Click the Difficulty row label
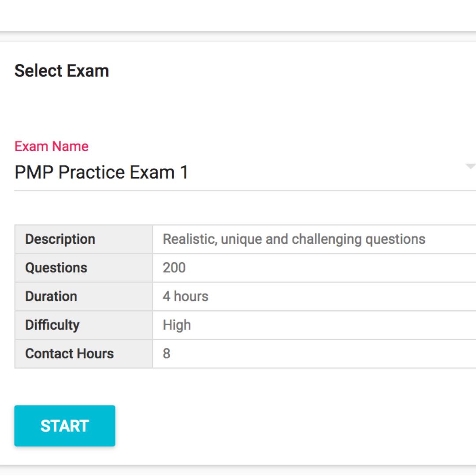Screen dimensions: 476x476 [x=52, y=325]
